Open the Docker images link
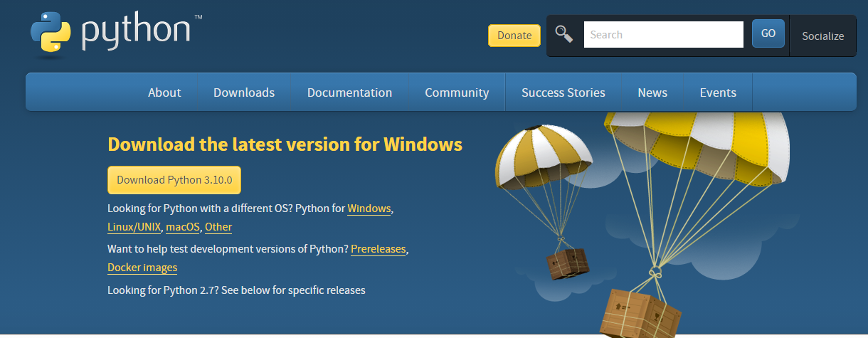Viewport: 868px width, 338px height. tap(142, 268)
